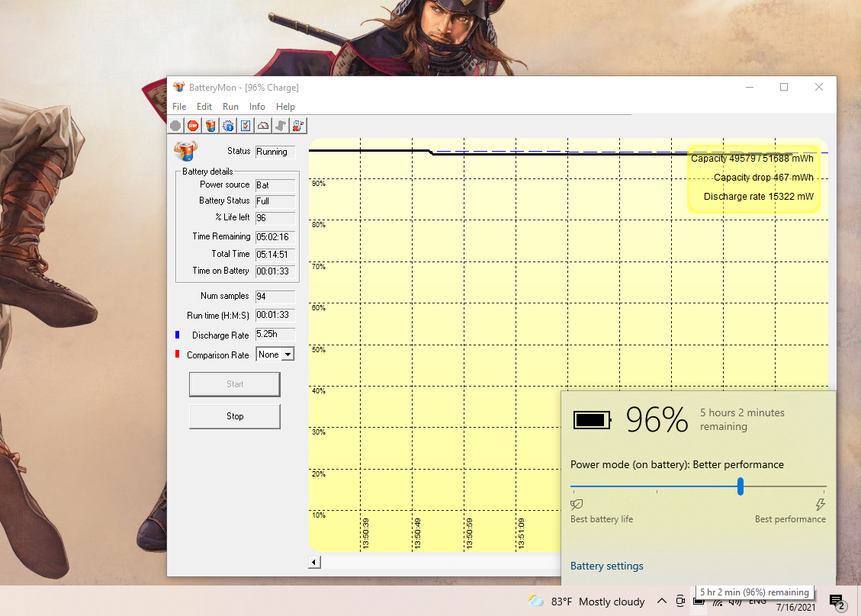Click the red STOP sign toolbar icon
Viewport: 861px width, 616px height.
point(193,126)
